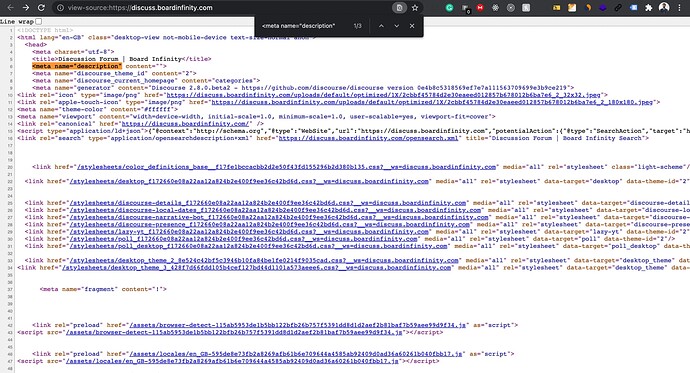Open the orange crescent extension icon
This screenshot has width=690, height=373.
coord(587,7)
